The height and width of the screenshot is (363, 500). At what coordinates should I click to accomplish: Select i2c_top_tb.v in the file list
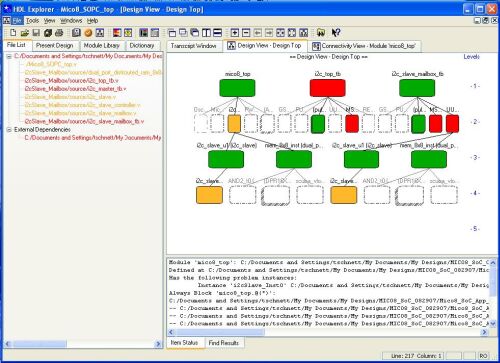(x=71, y=81)
